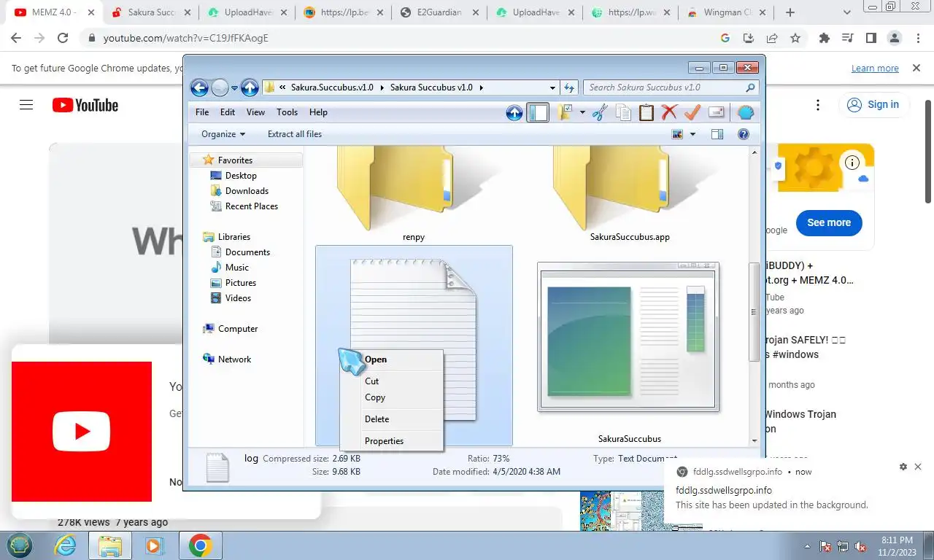Select Music library

[x=236, y=268]
